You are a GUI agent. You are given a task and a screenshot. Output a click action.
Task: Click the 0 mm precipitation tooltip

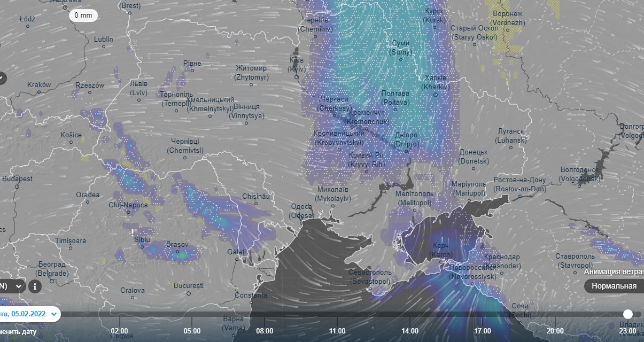pyautogui.click(x=83, y=15)
